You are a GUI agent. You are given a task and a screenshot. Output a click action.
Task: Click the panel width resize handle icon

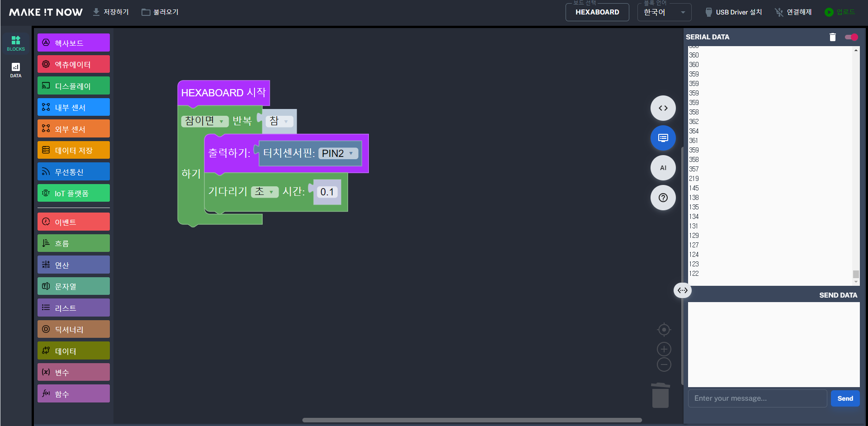(683, 290)
